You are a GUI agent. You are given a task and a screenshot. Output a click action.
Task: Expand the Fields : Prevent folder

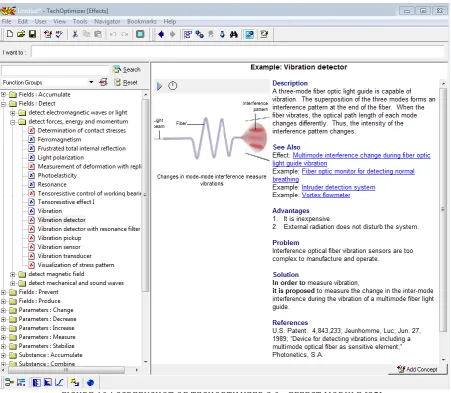click(x=4, y=292)
